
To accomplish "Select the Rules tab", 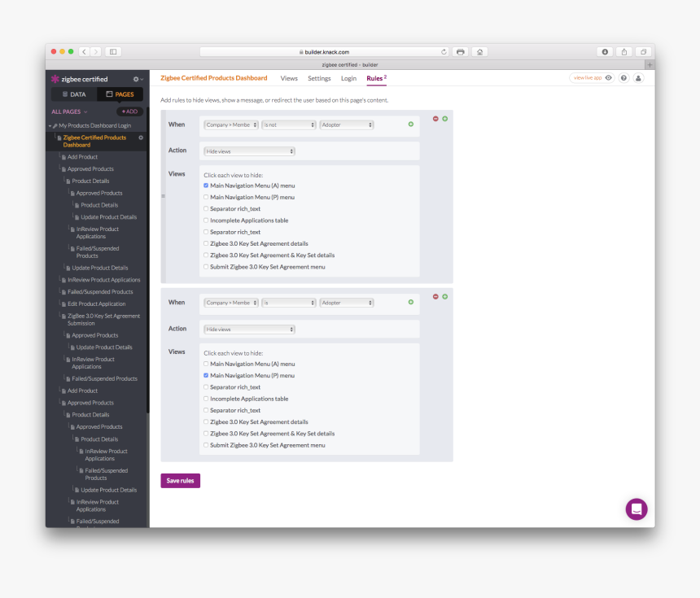I will (376, 79).
